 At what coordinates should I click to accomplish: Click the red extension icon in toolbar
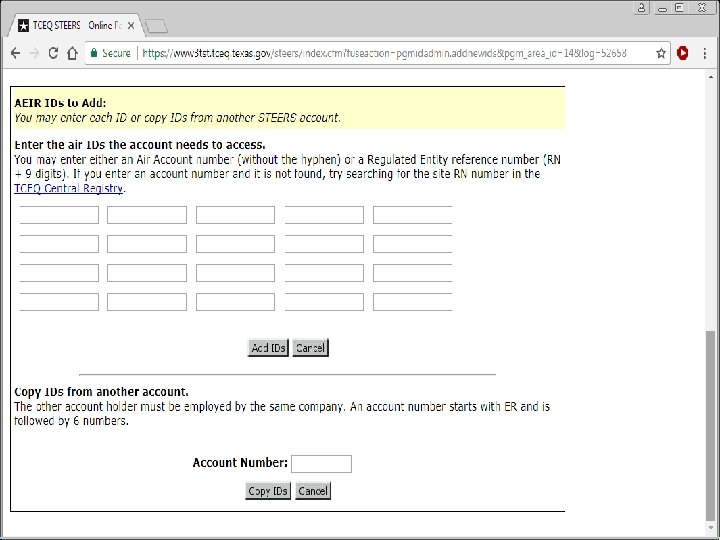pyautogui.click(x=683, y=53)
